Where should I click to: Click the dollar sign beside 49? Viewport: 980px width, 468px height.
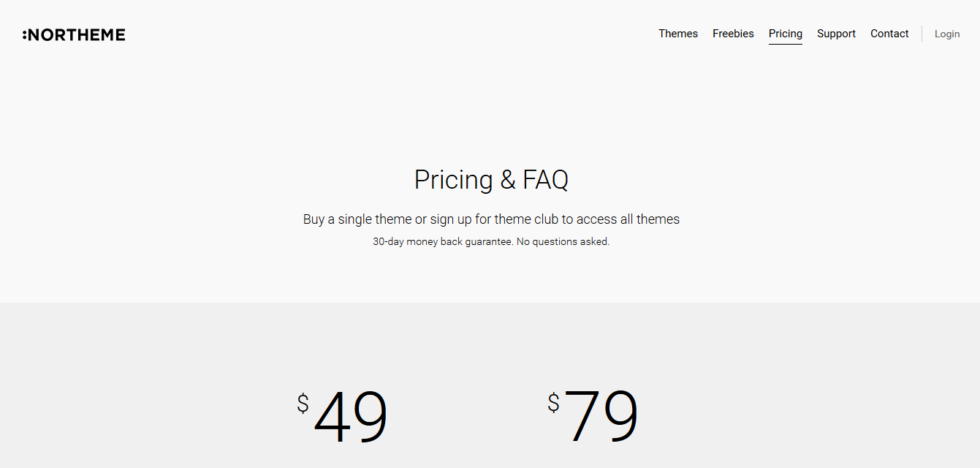pyautogui.click(x=303, y=404)
